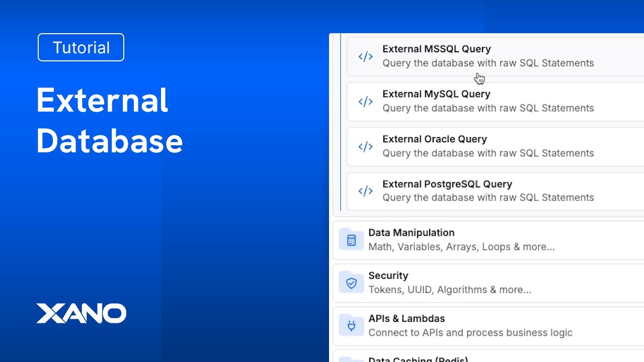Select the code icon for External Oracle Query

(365, 147)
